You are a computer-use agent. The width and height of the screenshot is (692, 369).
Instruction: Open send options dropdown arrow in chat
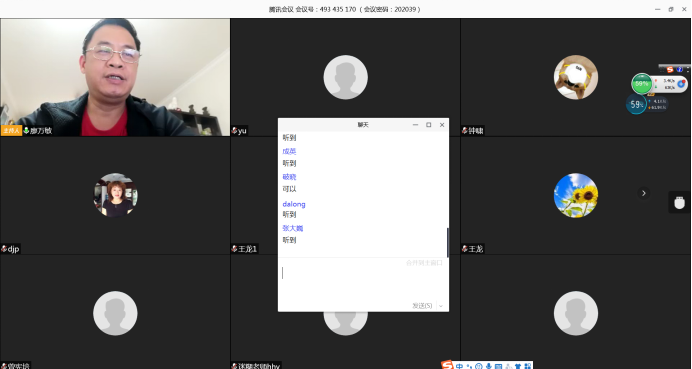[x=441, y=306]
